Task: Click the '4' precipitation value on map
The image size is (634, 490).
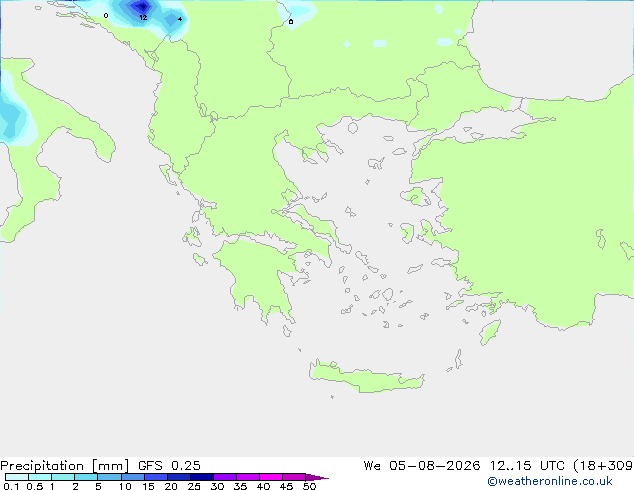Action: (x=180, y=19)
